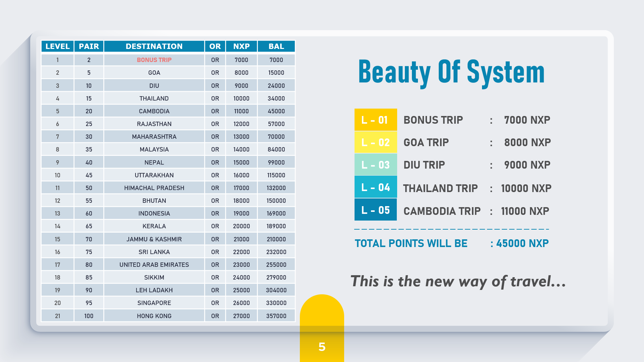Click the 27000 NXP value

[x=241, y=316]
